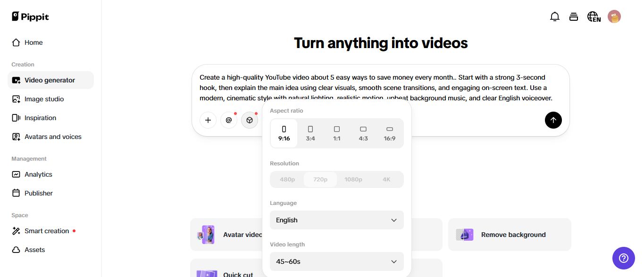Click the Inspiration icon

coord(16,118)
